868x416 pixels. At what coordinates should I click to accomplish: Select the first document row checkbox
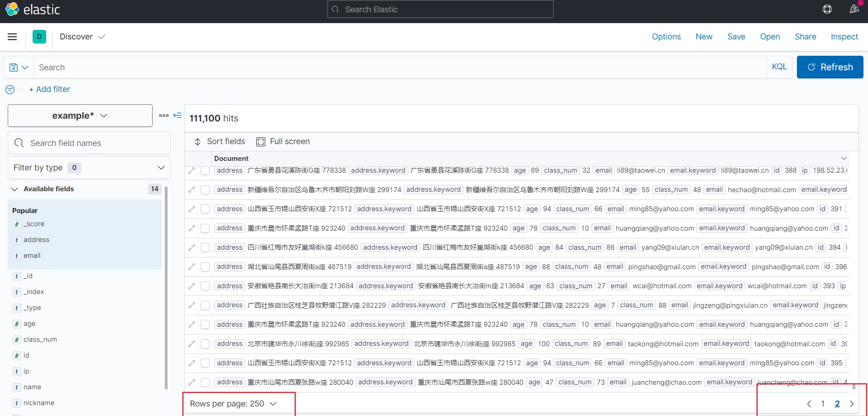(205, 171)
